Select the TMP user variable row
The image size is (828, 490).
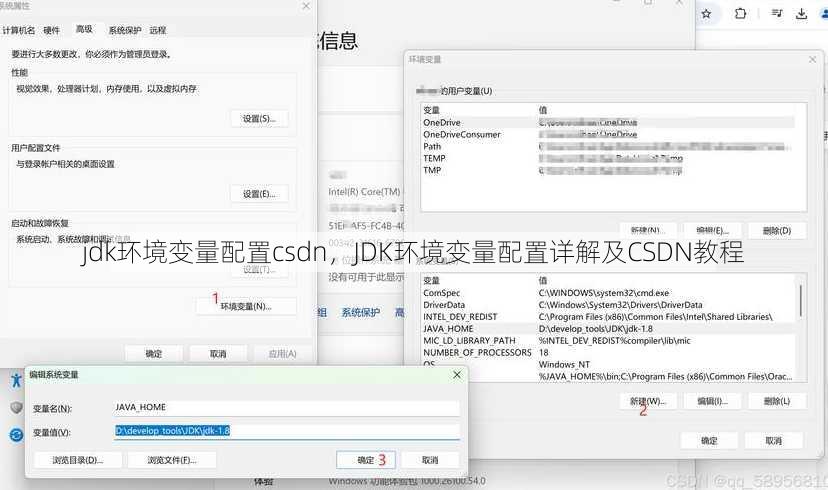(x=608, y=170)
